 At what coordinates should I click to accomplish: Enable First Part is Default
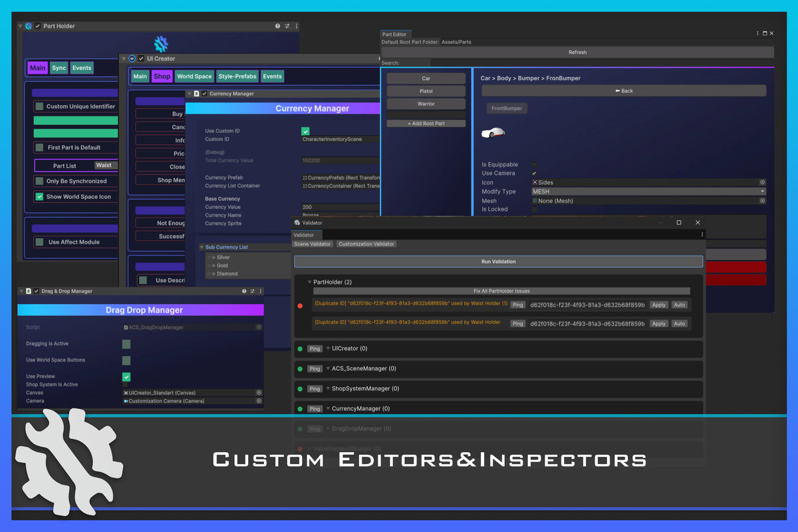click(x=40, y=148)
